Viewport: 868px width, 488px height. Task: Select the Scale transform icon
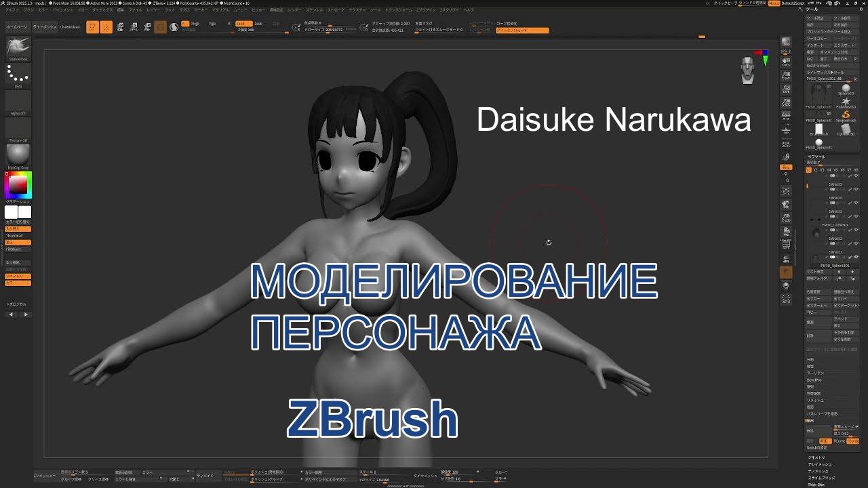pos(134,27)
